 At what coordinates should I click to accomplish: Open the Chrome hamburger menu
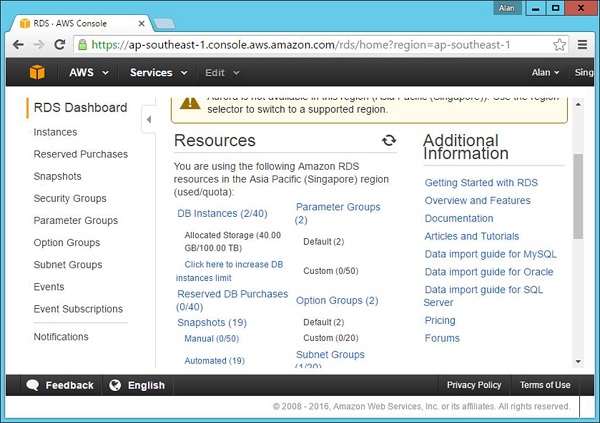[583, 44]
